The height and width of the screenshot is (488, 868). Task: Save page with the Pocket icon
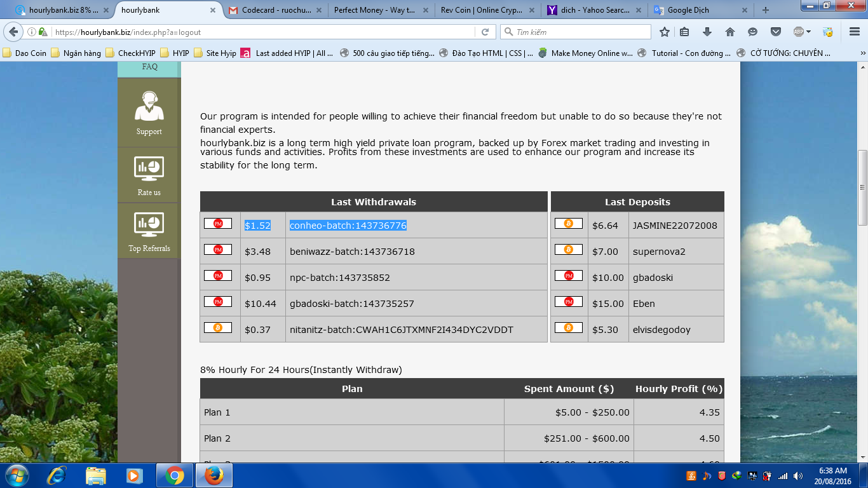click(x=776, y=32)
